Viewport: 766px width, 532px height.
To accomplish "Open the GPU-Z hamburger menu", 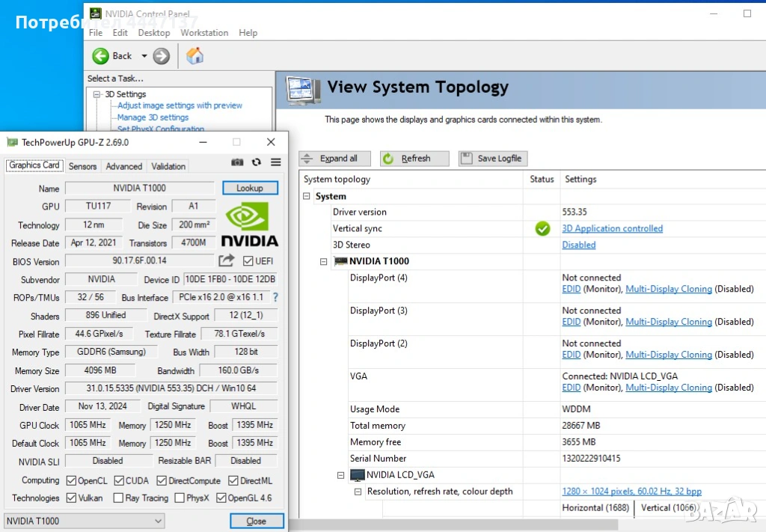I will [x=276, y=162].
